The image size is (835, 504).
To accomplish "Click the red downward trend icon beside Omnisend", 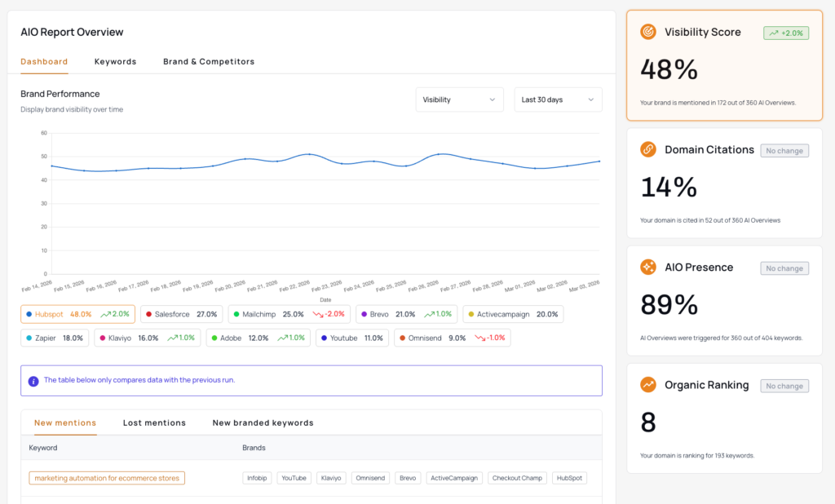I will (479, 338).
